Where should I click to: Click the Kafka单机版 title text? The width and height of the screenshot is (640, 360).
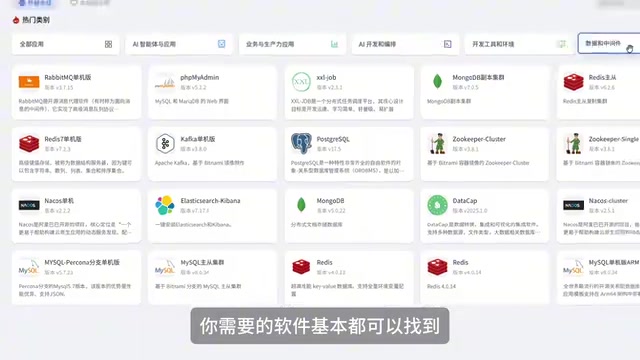click(x=198, y=139)
